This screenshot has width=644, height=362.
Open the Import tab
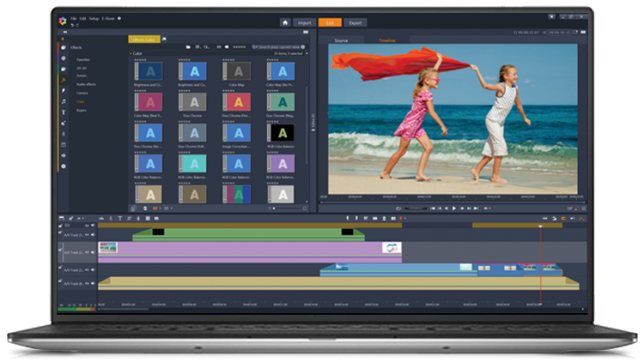[304, 22]
